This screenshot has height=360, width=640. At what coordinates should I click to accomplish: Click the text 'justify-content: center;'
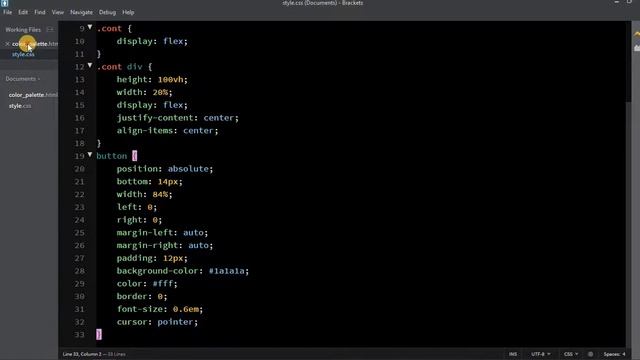(x=178, y=118)
